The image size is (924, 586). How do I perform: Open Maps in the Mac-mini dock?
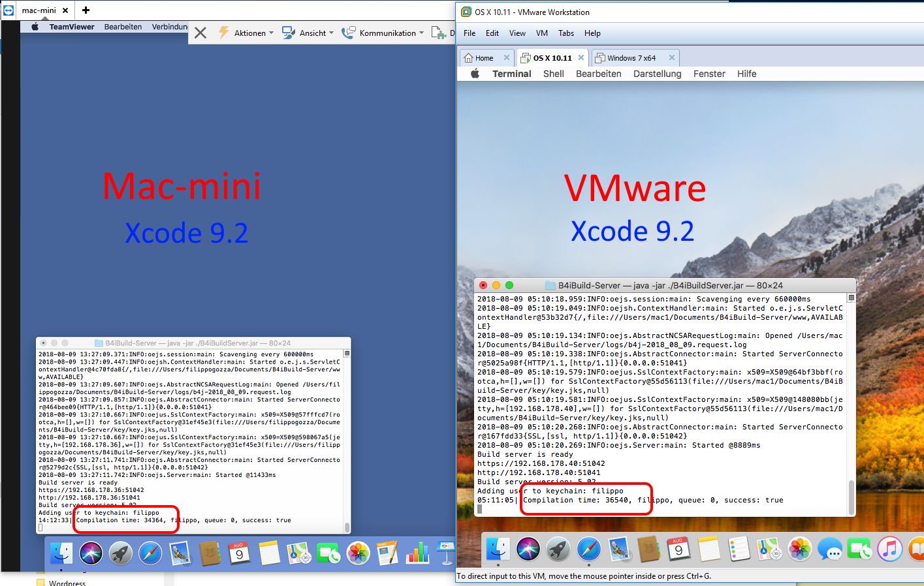[x=298, y=553]
